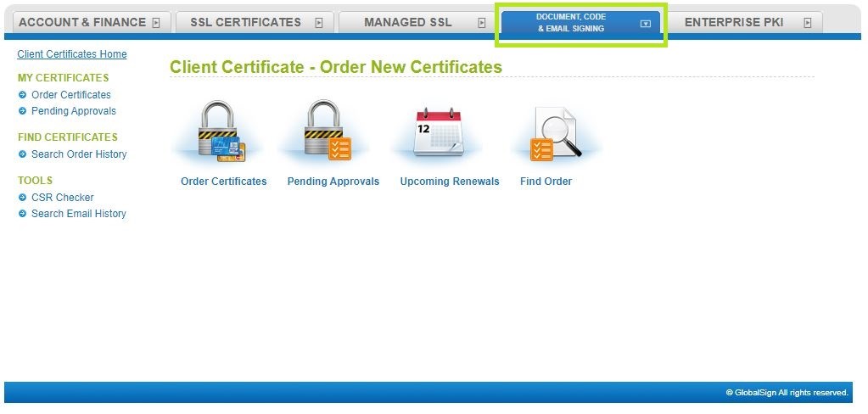This screenshot has height=414, width=868.
Task: Open sidebar Pending Approvals link
Action: click(x=74, y=110)
